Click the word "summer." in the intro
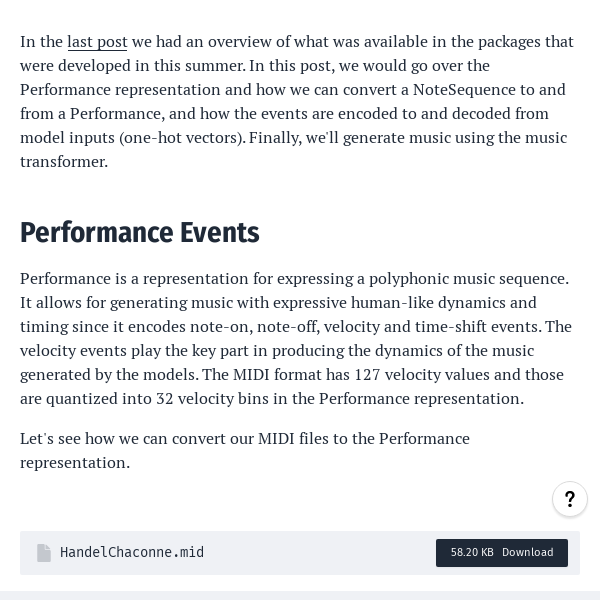The height and width of the screenshot is (600, 600). coord(215,66)
